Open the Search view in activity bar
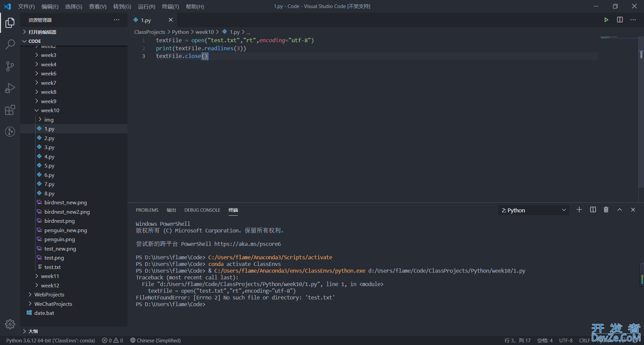 (x=10, y=44)
